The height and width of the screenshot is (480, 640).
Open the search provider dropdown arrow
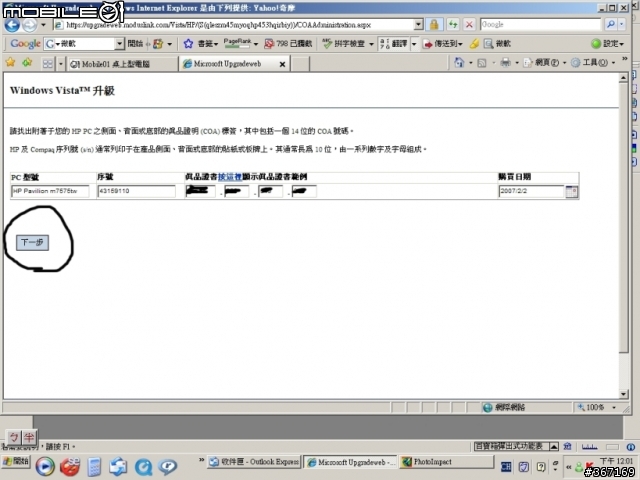click(622, 24)
